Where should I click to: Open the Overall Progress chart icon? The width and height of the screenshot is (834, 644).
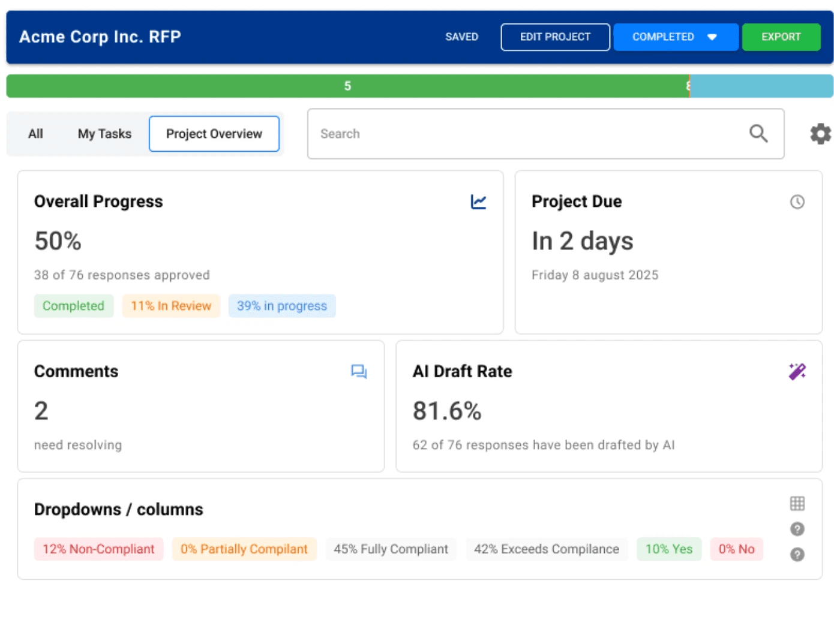[478, 202]
